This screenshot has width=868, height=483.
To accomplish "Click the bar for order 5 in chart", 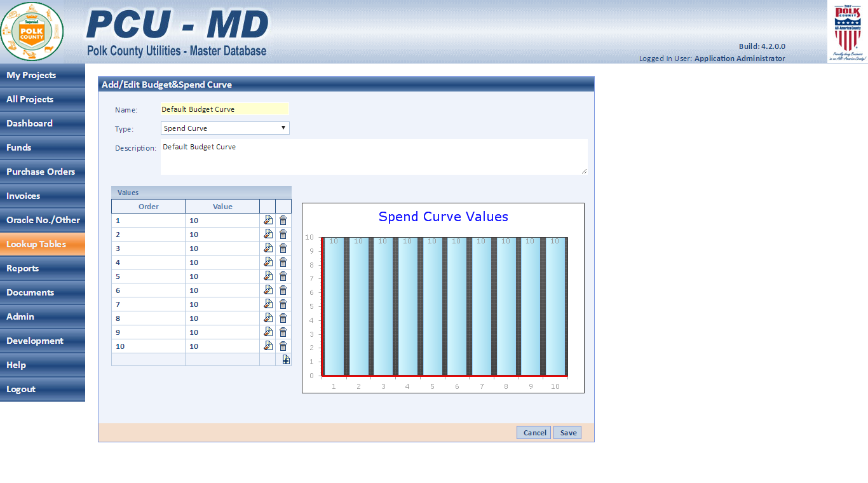I will (x=432, y=306).
